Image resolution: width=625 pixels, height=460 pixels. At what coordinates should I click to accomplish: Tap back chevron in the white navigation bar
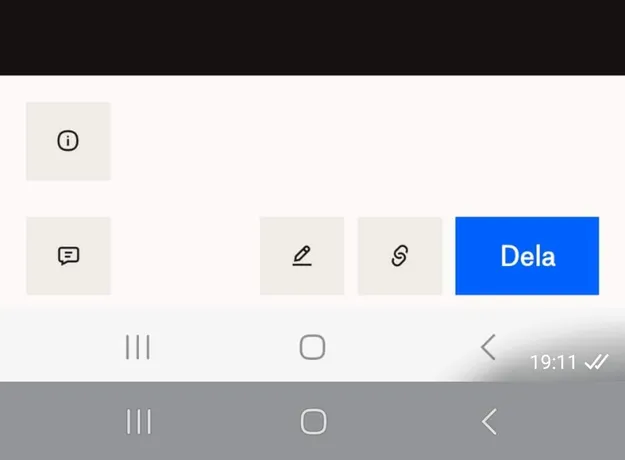(x=488, y=347)
